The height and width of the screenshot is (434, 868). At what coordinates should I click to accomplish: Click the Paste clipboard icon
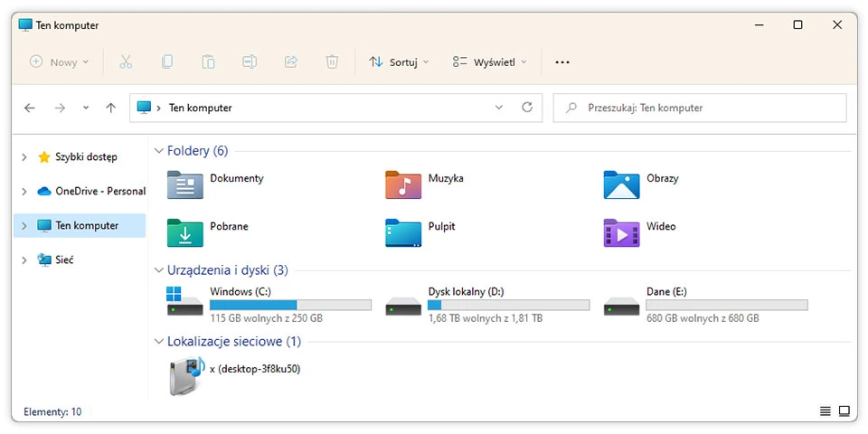coord(208,61)
